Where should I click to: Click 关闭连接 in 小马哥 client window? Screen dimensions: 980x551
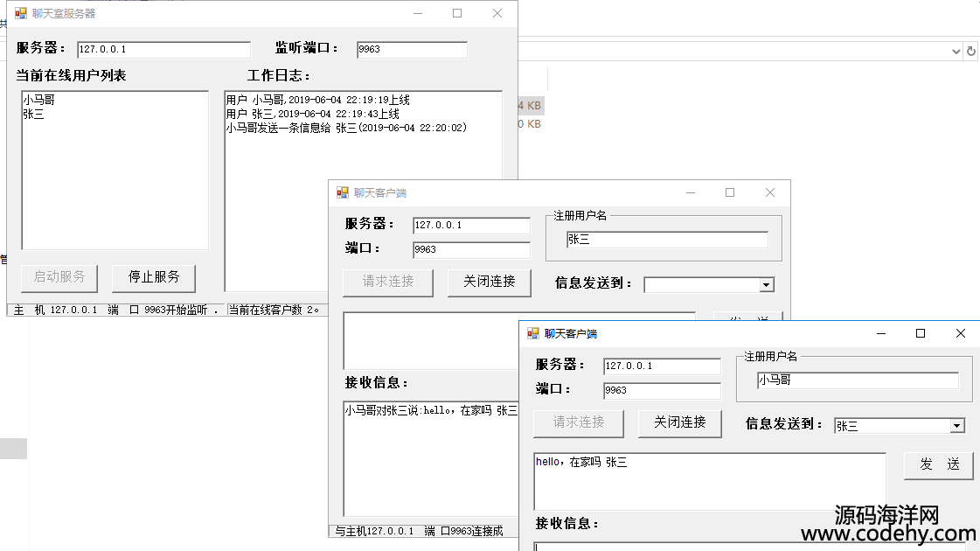(x=680, y=422)
